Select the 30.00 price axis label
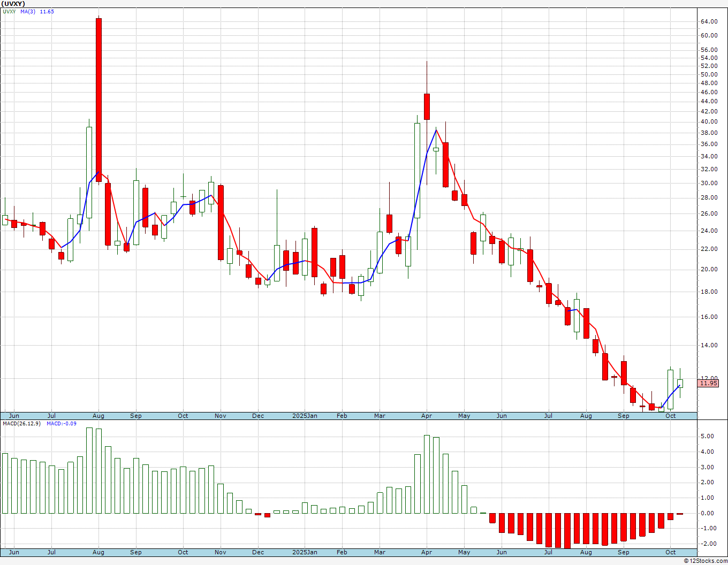Viewport: 728px width, 565px height. (x=709, y=183)
